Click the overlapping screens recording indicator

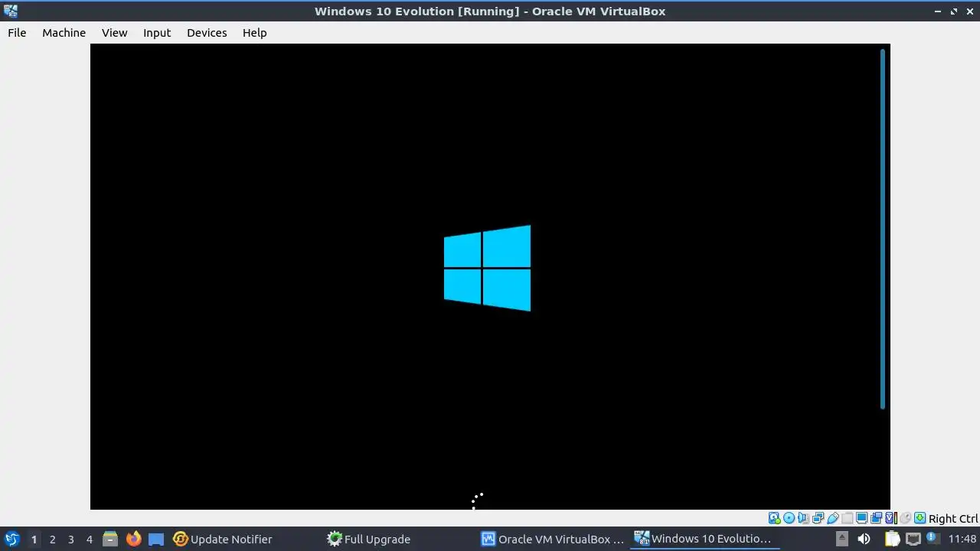pos(876,518)
